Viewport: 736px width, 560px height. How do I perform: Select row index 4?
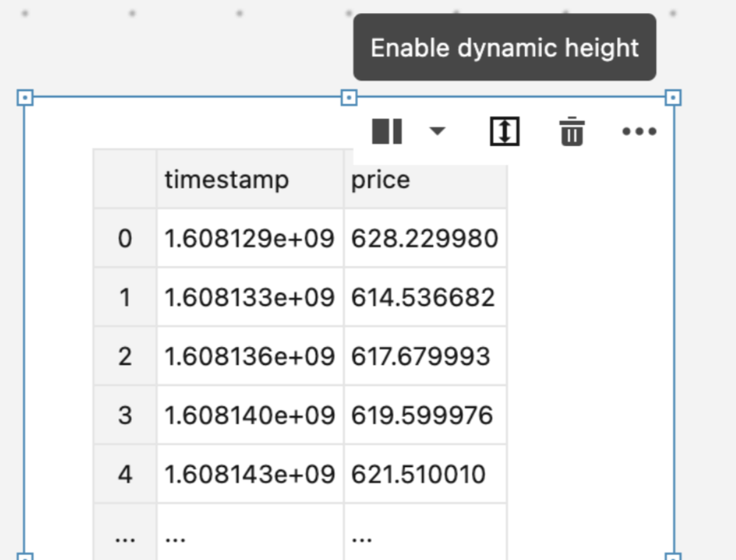point(124,474)
